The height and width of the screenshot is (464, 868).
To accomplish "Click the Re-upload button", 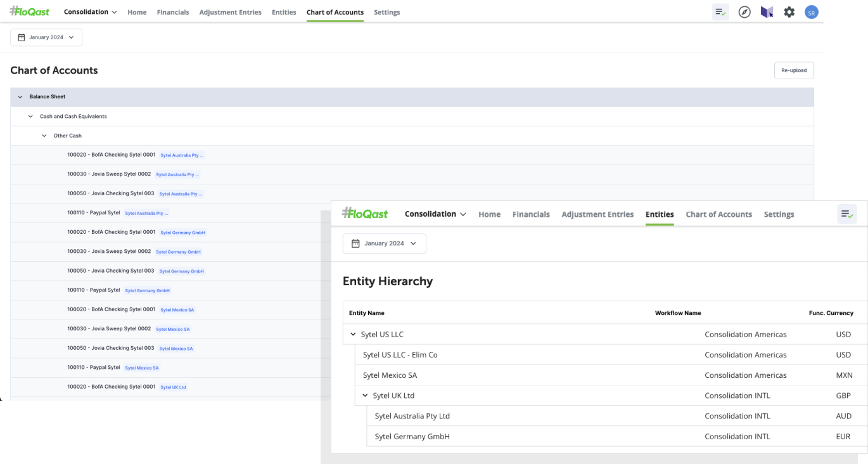I will point(794,70).
